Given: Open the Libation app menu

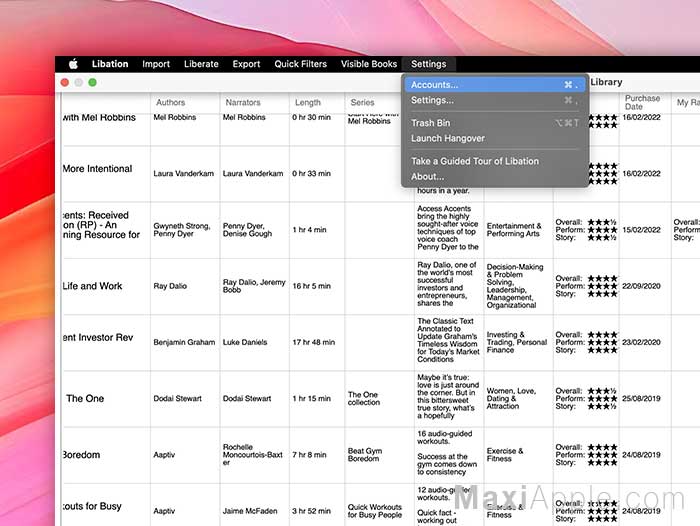Looking at the screenshot, I should tap(110, 64).
